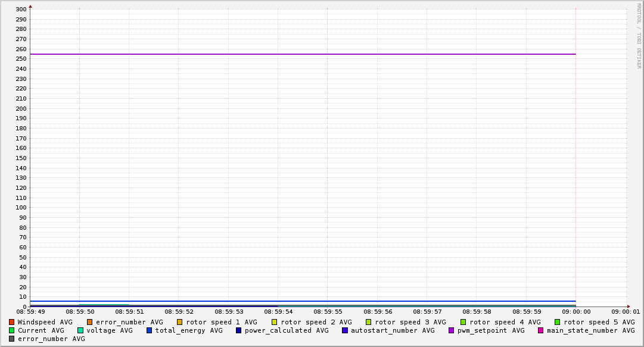Click the green Current AVG legend swatch
Image resolution: width=644 pixels, height=347 pixels.
[x=12, y=330]
